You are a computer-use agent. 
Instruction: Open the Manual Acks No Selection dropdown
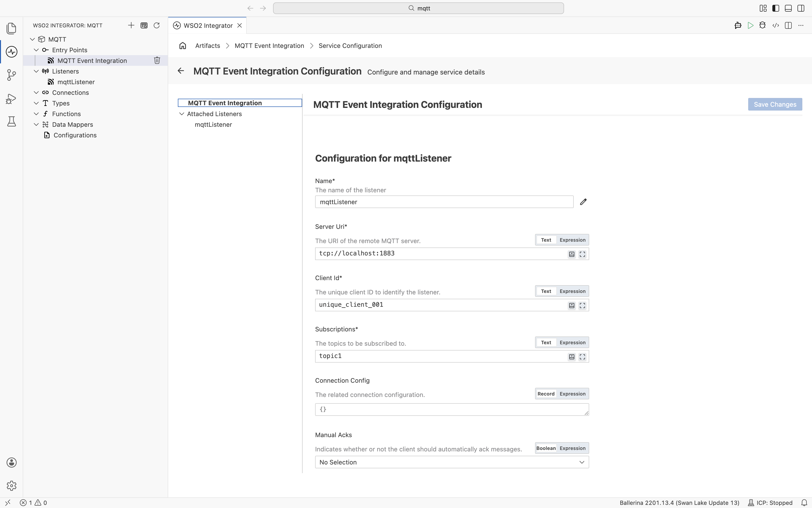coord(452,462)
